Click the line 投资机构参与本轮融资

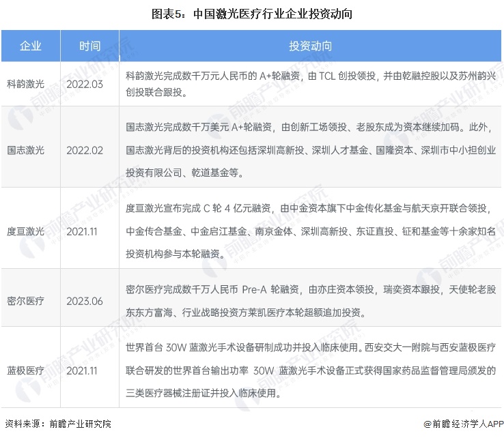pos(176,254)
